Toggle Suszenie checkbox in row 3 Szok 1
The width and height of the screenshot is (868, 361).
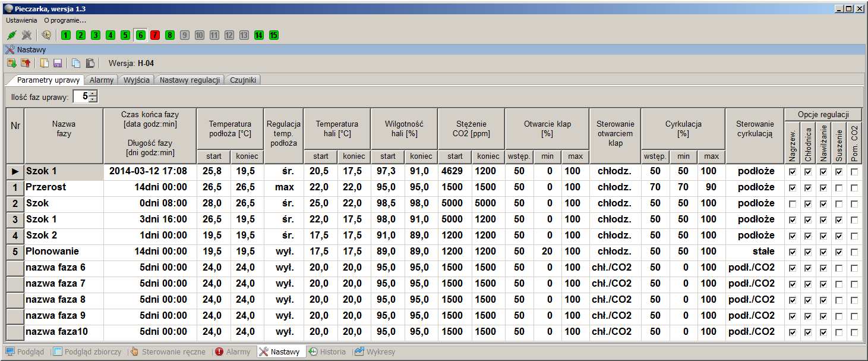[x=838, y=219]
